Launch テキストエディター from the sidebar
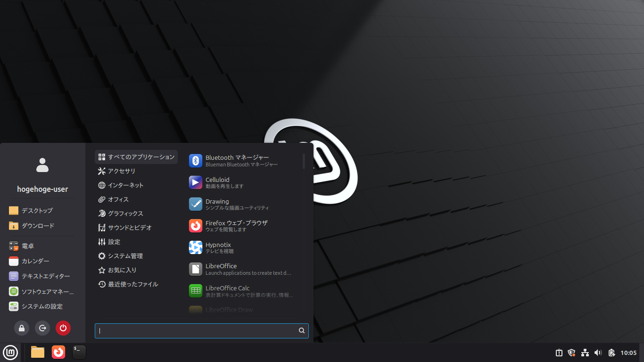 [41, 276]
